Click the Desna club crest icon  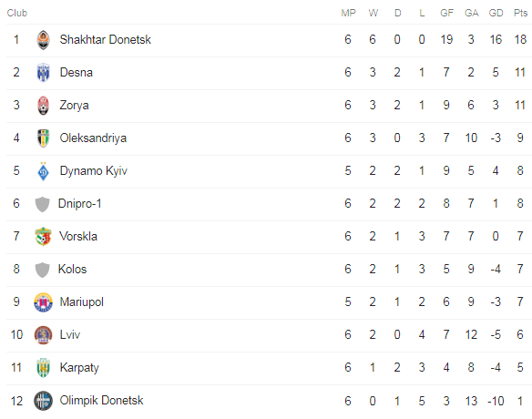(x=43, y=73)
